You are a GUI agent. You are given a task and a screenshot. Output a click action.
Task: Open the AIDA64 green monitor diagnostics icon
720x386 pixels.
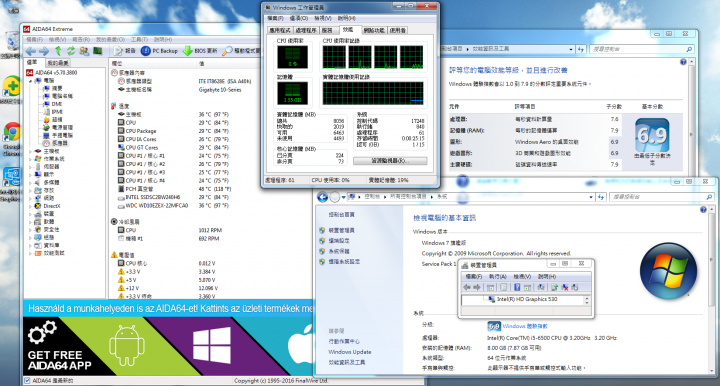(x=97, y=51)
